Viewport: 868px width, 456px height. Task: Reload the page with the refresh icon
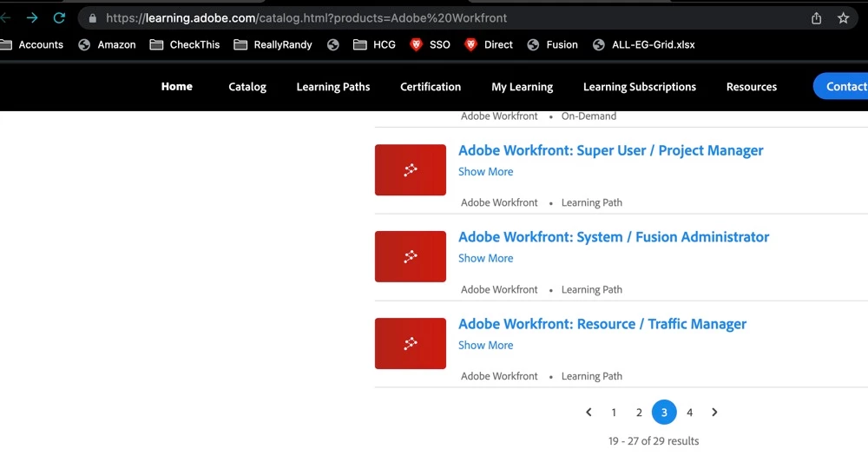pyautogui.click(x=59, y=17)
